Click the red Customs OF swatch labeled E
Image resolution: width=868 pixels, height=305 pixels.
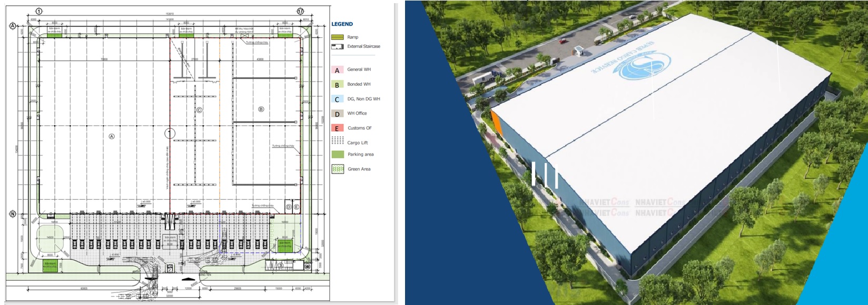coord(337,128)
